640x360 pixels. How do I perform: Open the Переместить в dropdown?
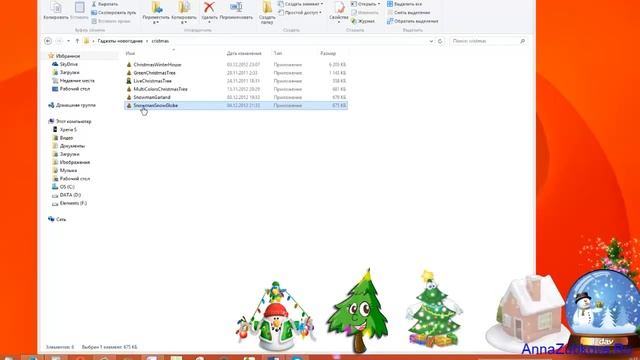click(x=156, y=12)
